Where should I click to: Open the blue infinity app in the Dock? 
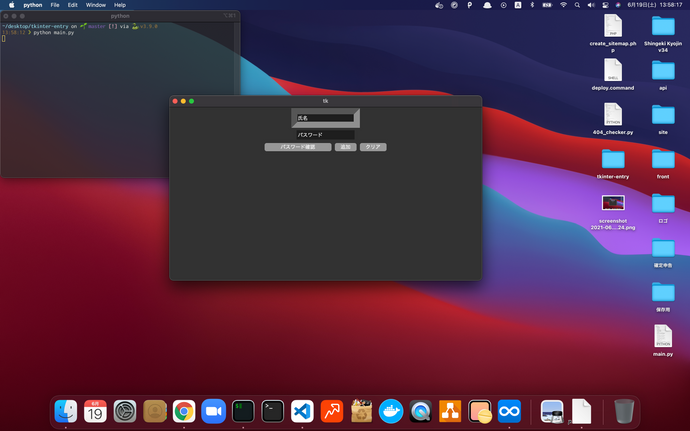pos(509,411)
